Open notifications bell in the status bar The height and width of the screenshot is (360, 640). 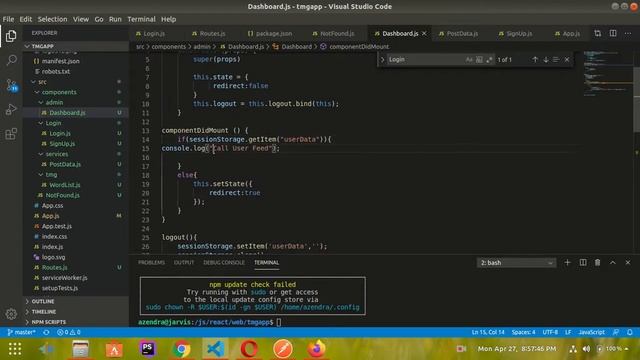click(630, 332)
